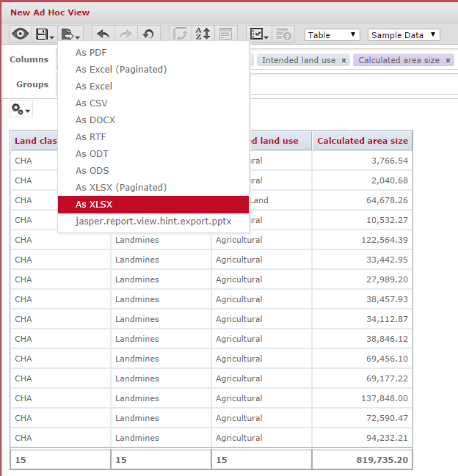Open the Save disk icon menu
This screenshot has width=458, height=476.
45,34
